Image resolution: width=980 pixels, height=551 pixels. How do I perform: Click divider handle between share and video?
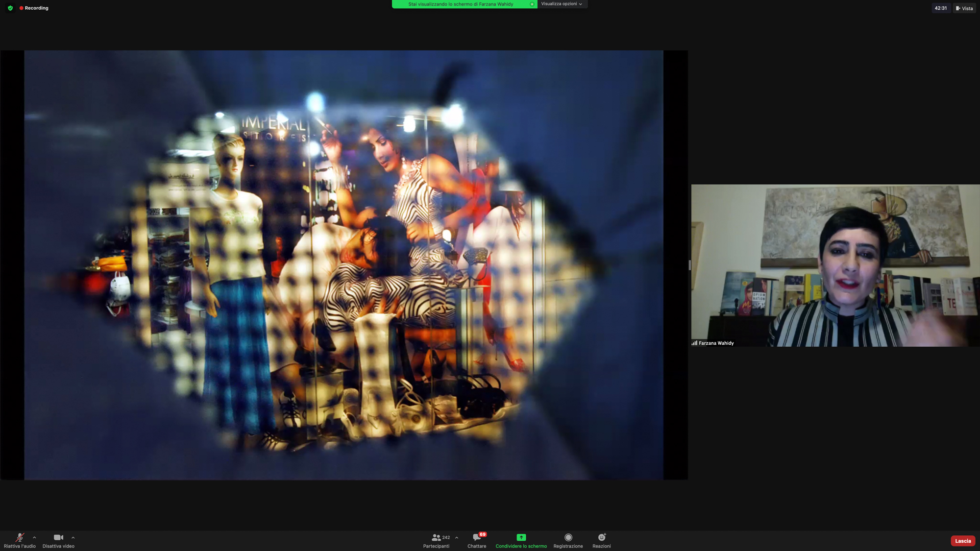(689, 265)
